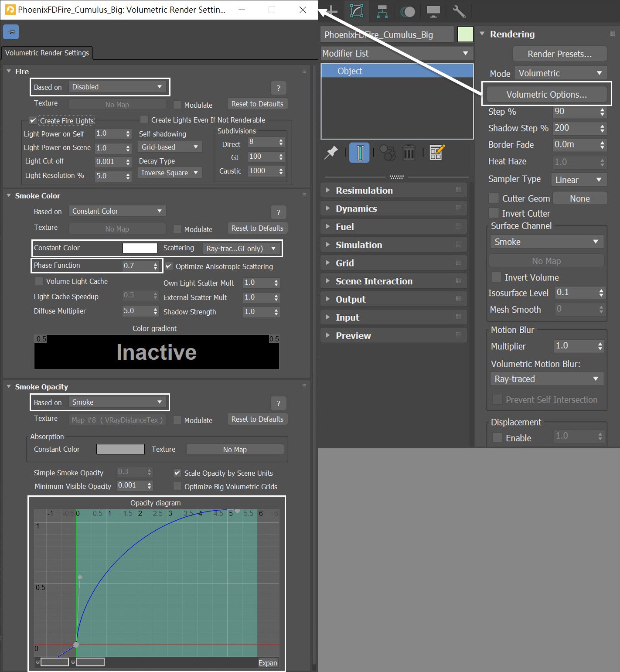This screenshot has width=620, height=672.
Task: Enable Invert Volume checkbox
Action: coord(496,277)
